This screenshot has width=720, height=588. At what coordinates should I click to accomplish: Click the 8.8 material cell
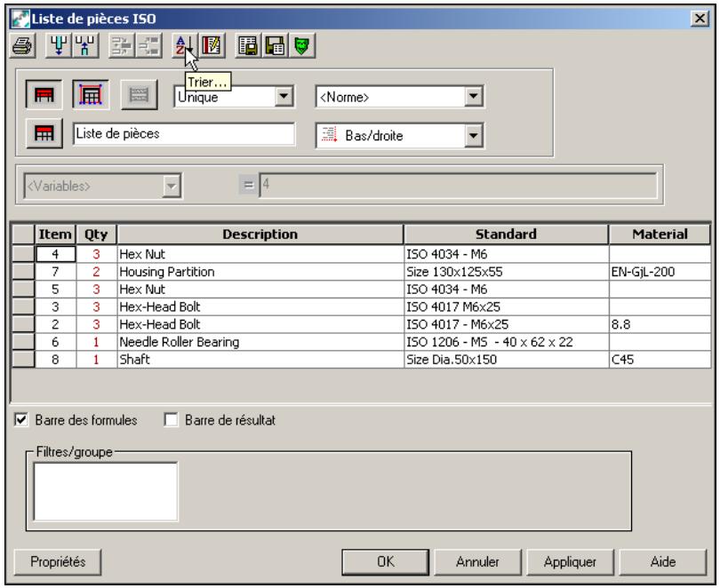coord(660,324)
